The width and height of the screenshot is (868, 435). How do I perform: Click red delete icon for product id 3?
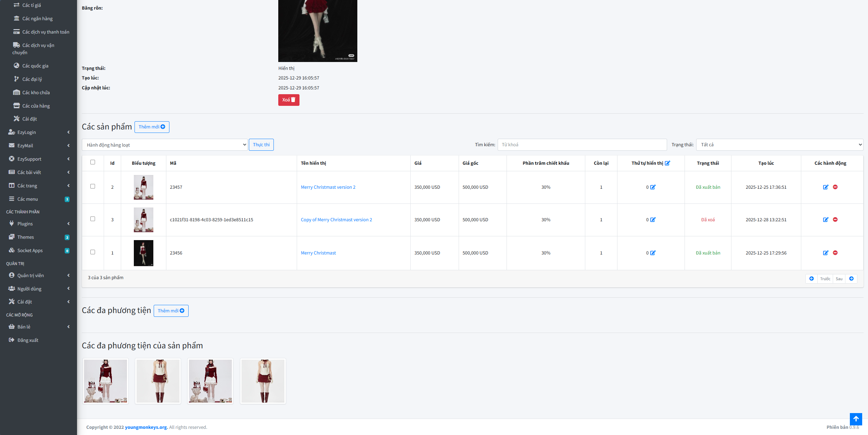(835, 220)
